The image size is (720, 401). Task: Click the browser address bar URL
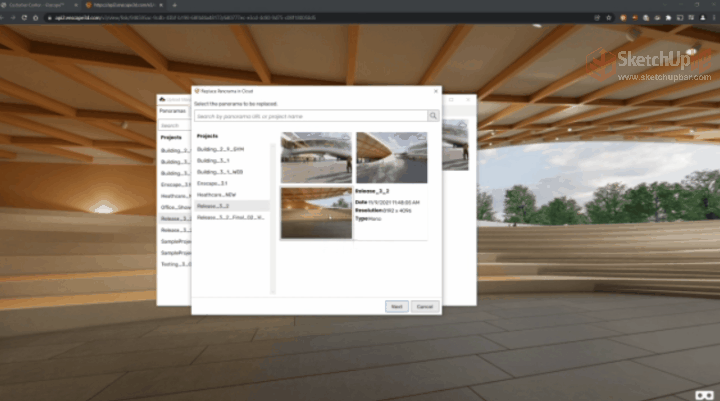click(x=186, y=18)
